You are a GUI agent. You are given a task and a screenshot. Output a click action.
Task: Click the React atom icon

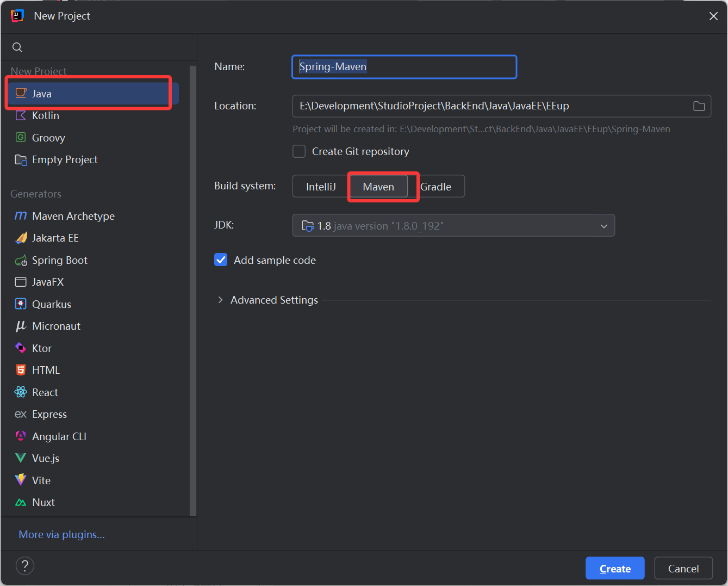click(x=21, y=392)
